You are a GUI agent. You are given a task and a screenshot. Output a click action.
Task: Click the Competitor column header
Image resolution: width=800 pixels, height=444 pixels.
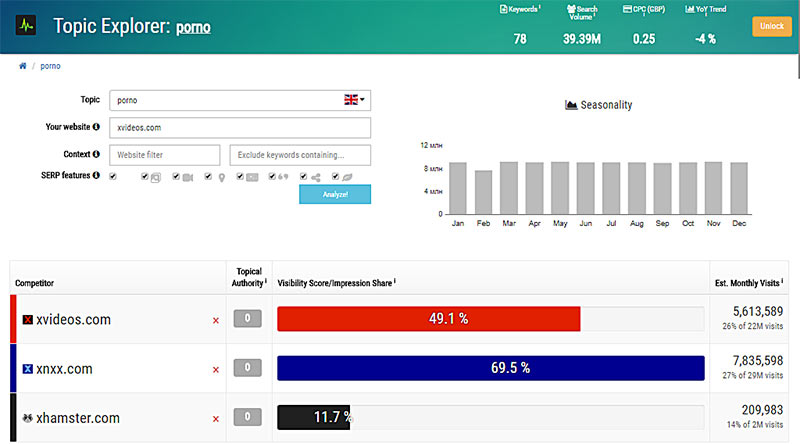[x=34, y=283]
